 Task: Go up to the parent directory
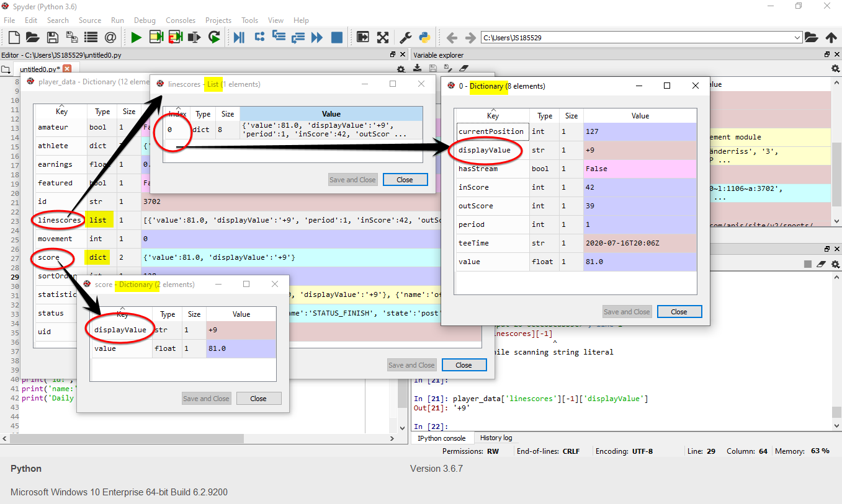(x=831, y=37)
